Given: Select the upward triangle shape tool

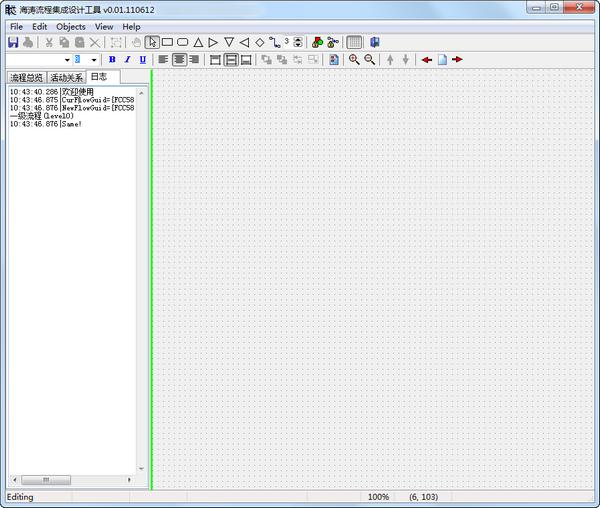Looking at the screenshot, I should (x=198, y=43).
